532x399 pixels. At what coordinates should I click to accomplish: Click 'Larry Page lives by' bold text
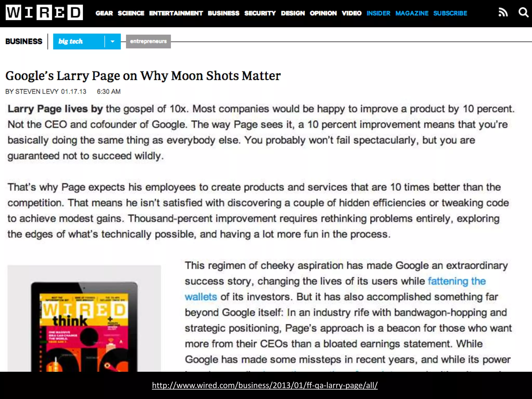[55, 109]
